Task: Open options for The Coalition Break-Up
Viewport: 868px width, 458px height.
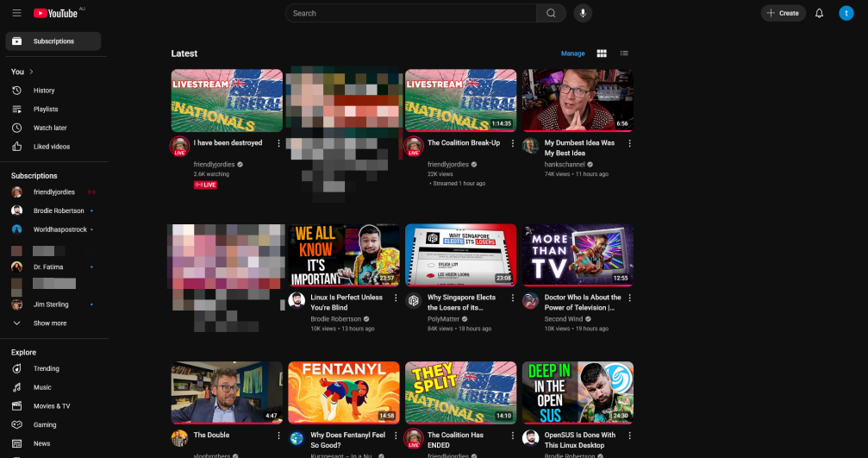Action: 513,143
